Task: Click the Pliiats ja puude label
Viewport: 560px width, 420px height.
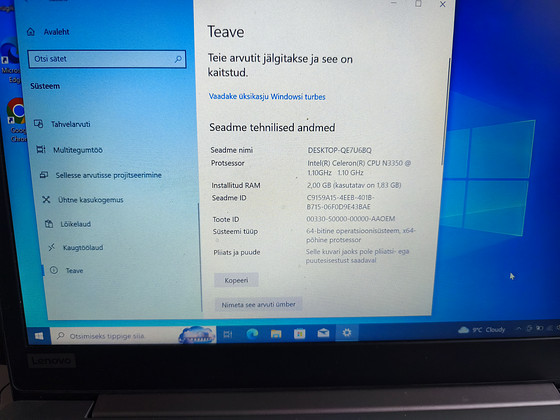Action: point(237,252)
